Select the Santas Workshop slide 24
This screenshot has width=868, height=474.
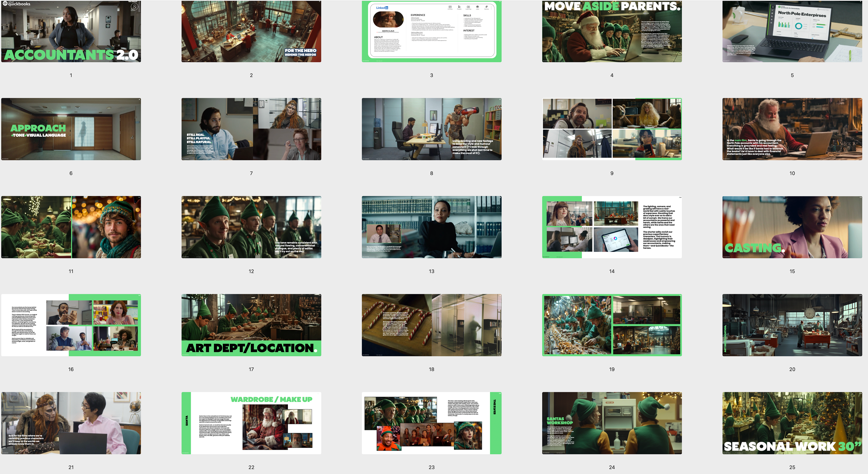[x=612, y=423]
